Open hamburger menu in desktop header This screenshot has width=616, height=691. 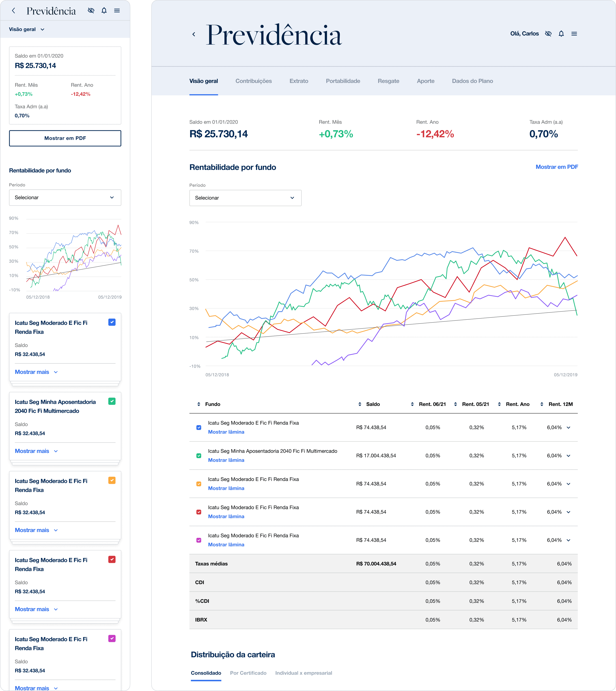tap(574, 34)
